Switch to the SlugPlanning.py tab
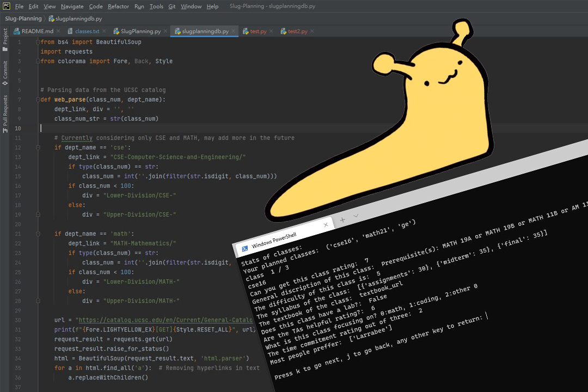The height and width of the screenshot is (392, 588). click(x=140, y=31)
